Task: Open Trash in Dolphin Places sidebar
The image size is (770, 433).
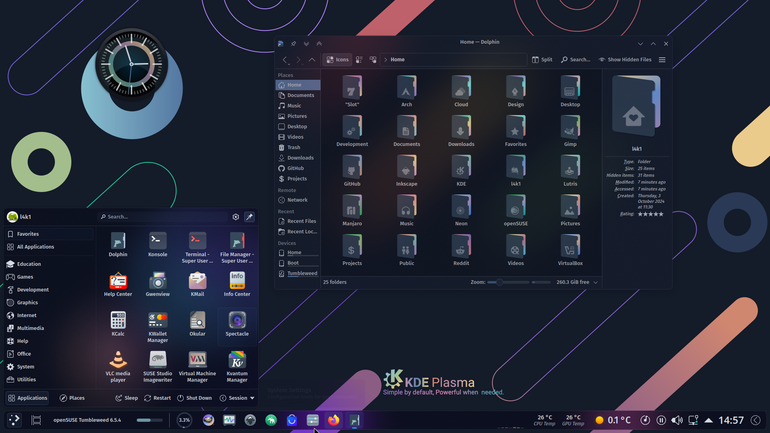Action: point(298,147)
